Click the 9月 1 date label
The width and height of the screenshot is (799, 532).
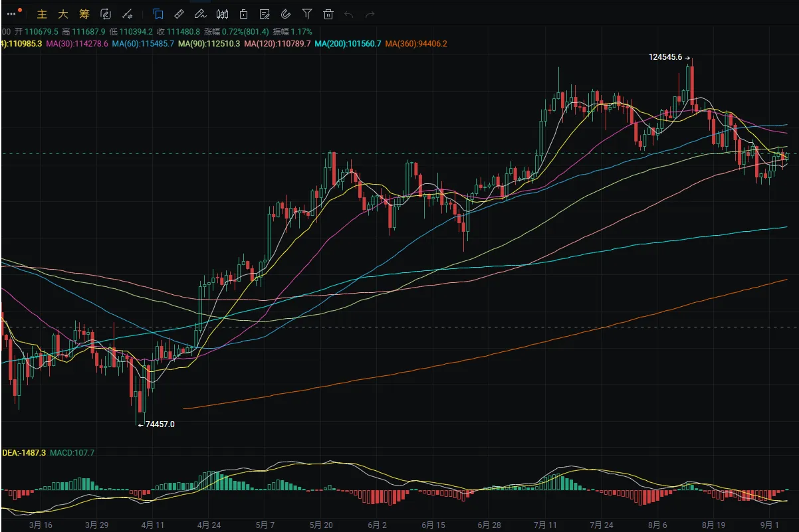tap(769, 525)
